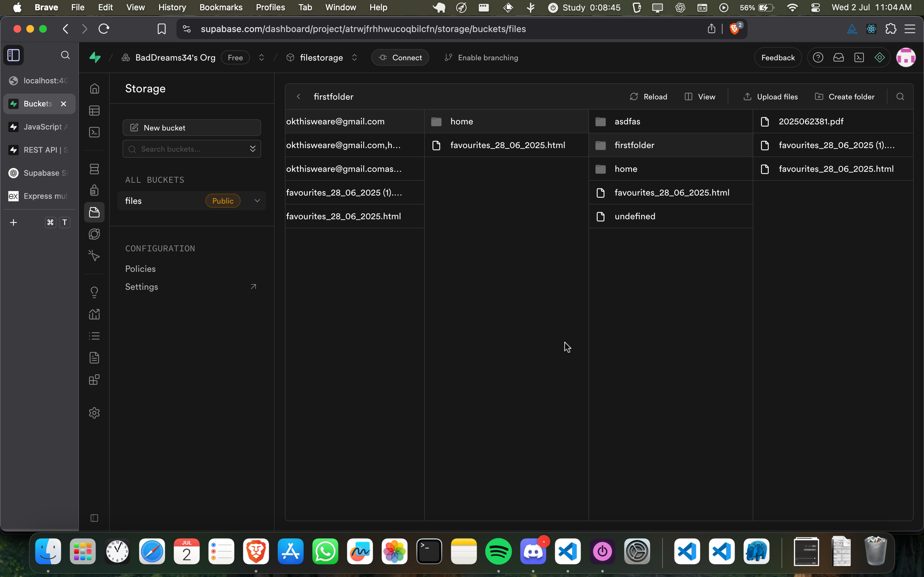
Task: Open the Bookmarks menu in menu bar
Action: [221, 7]
